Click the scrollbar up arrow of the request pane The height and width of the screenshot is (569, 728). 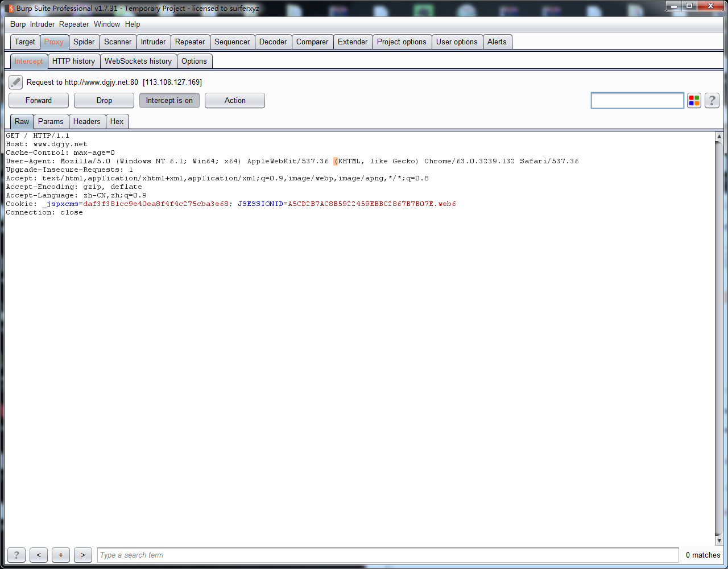[x=719, y=137]
